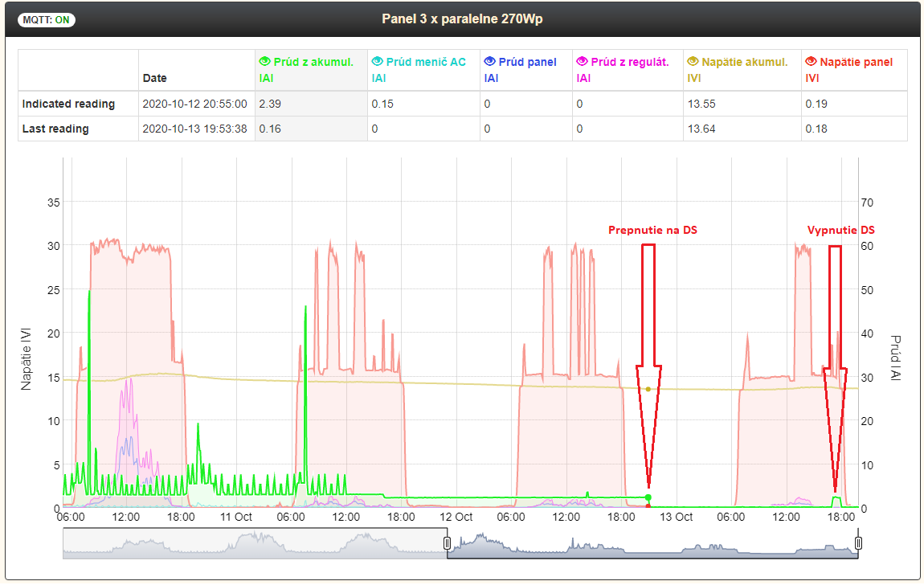This screenshot has height=585, width=924.
Task: Toggle the MQTT: ON badge
Action: (x=47, y=19)
